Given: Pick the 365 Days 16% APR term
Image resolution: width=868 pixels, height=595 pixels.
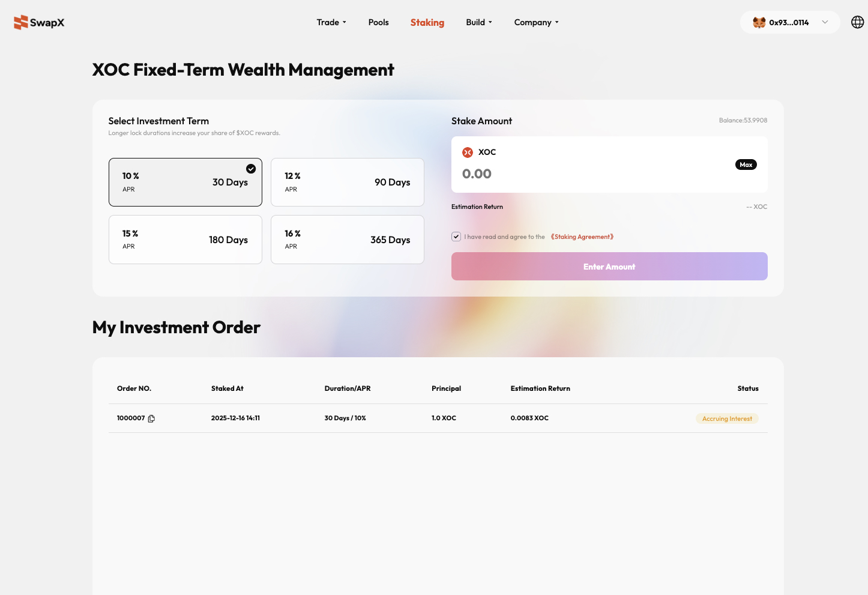Looking at the screenshot, I should point(347,240).
